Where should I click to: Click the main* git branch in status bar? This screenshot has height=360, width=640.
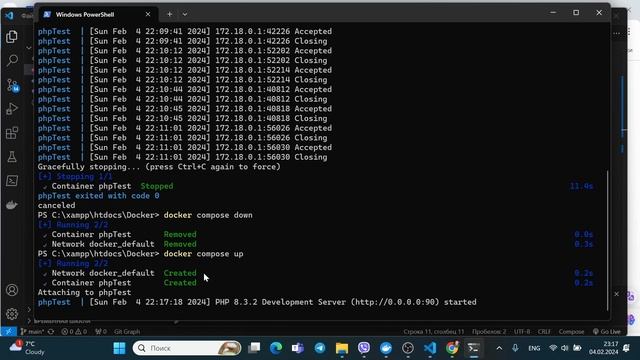tap(32, 331)
